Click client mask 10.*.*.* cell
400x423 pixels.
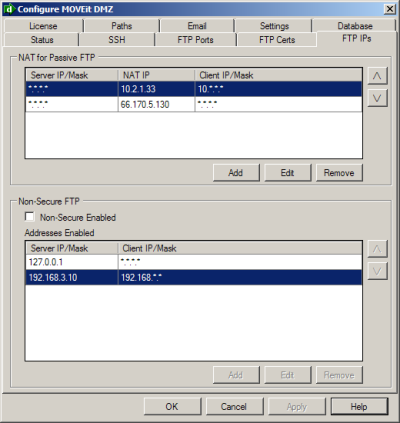(278, 89)
